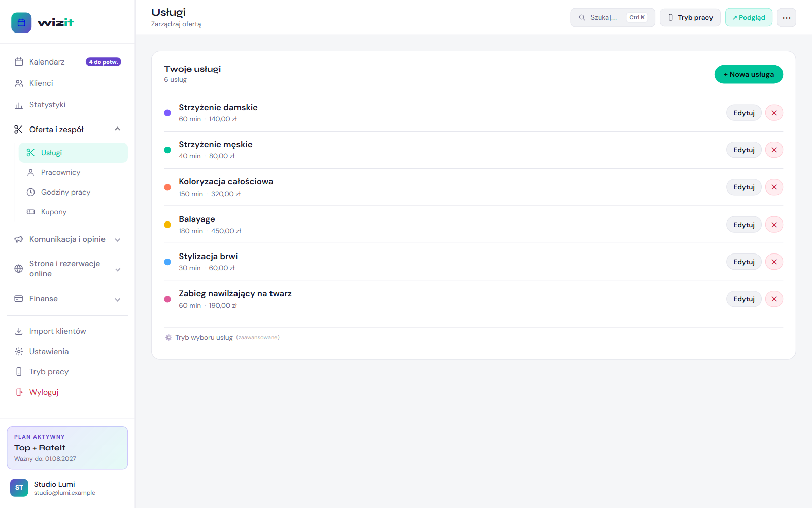Open Kalendarz in the sidebar
Screen dimensions: 812x508
pyautogui.click(x=67, y=62)
